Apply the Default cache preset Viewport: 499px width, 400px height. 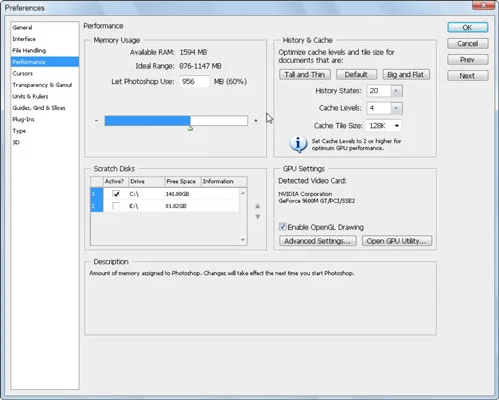(x=356, y=74)
